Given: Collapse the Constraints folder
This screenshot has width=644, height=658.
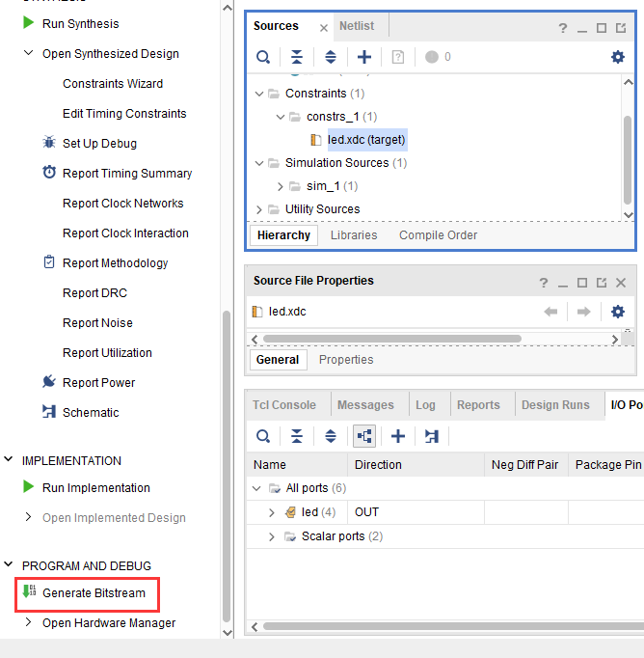Looking at the screenshot, I should [259, 94].
